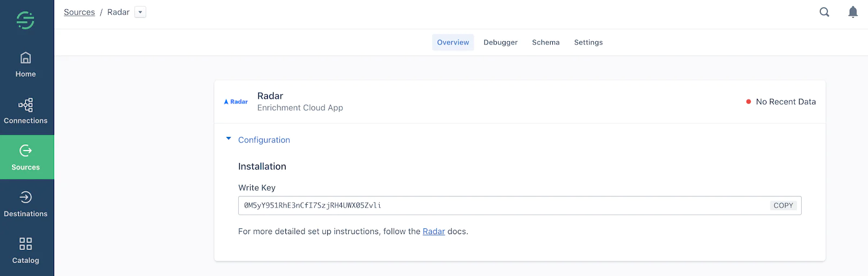Select Sources in the left navigation
Viewport: 868px width, 276px height.
click(25, 158)
